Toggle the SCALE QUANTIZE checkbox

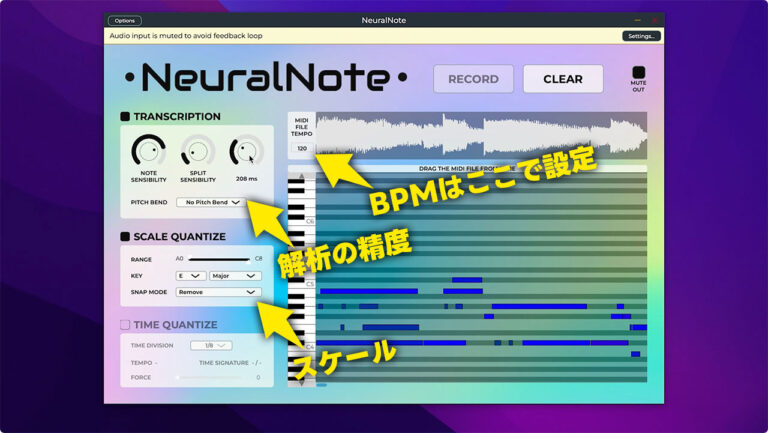pyautogui.click(x=125, y=237)
